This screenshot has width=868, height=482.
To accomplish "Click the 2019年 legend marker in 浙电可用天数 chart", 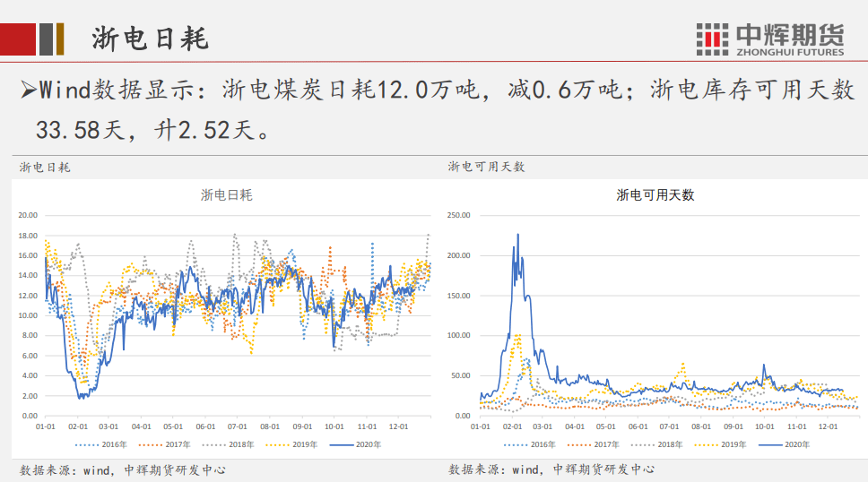I will click(707, 443).
